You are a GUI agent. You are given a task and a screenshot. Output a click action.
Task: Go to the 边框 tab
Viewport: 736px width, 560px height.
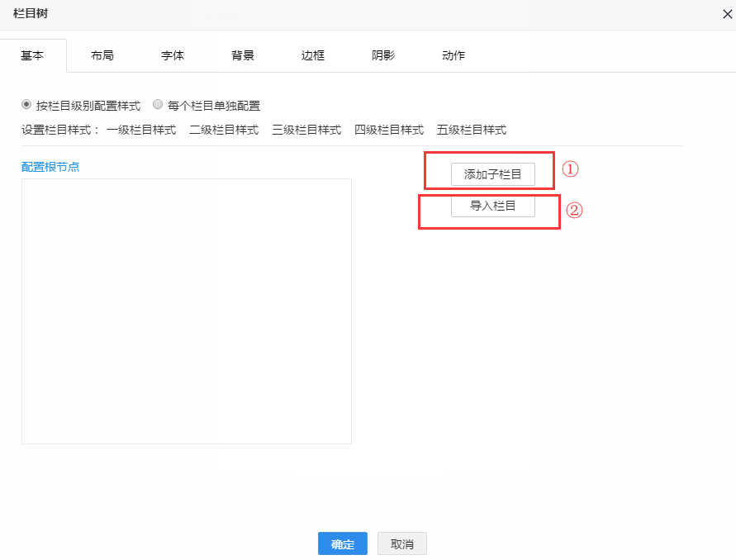coord(313,55)
